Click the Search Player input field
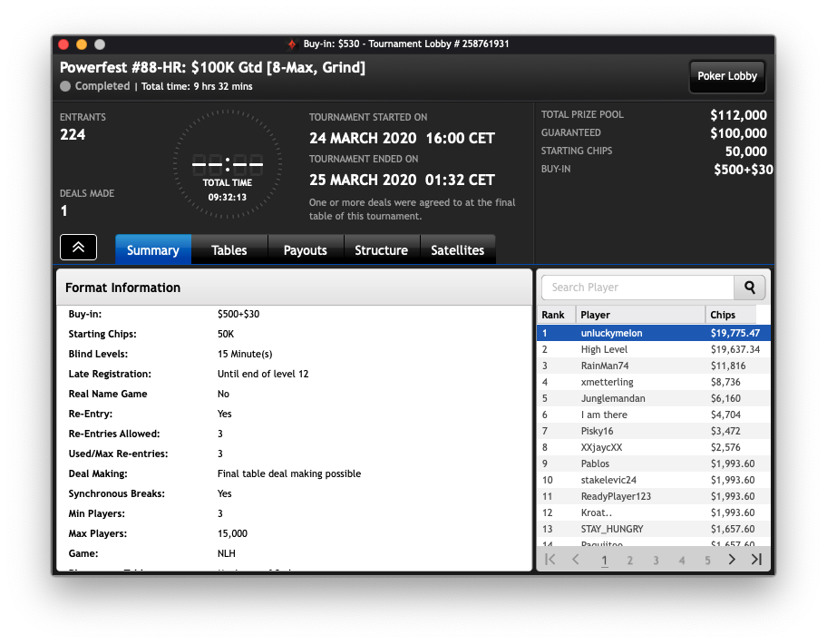The height and width of the screenshot is (644, 827). point(637,288)
